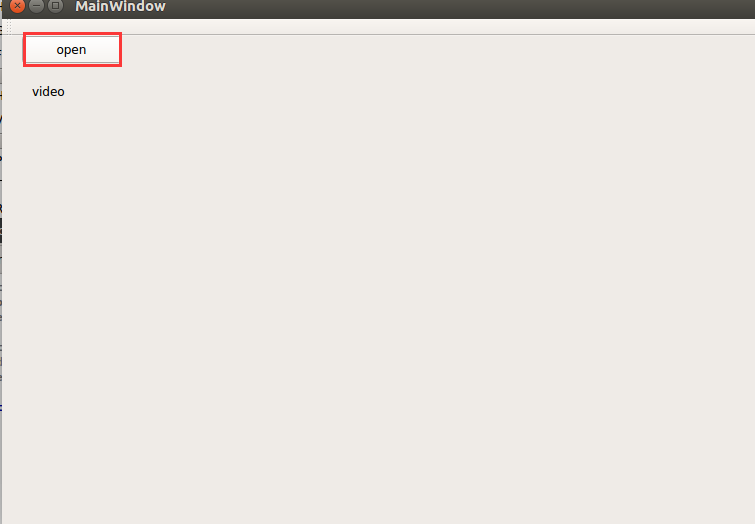Grab the dotted toolbar grip handle

8,27
